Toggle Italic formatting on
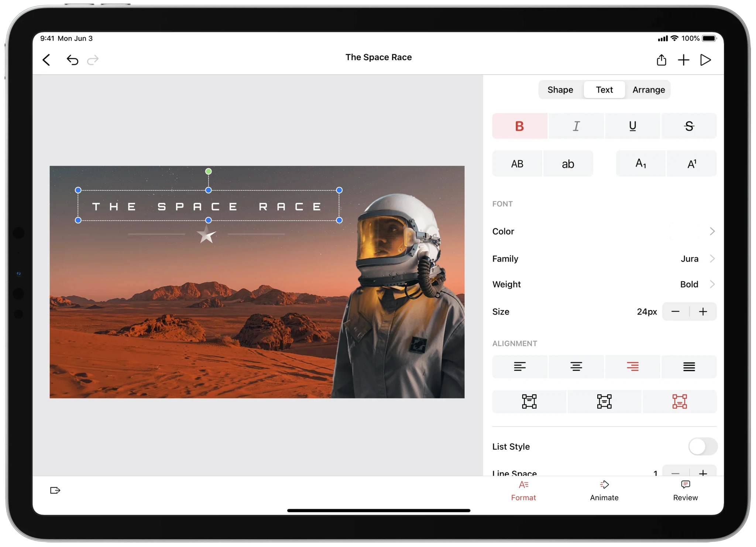Screen dimensions: 756x547 576,126
